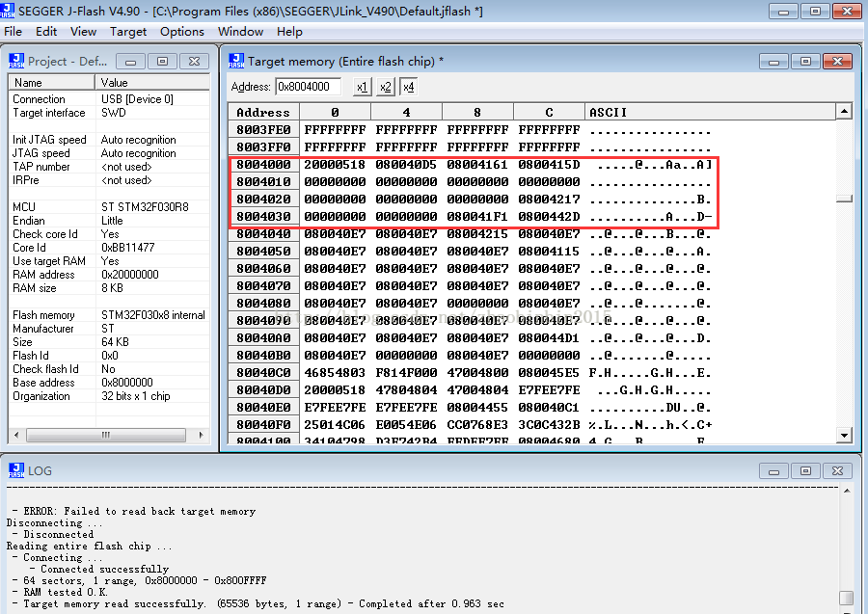Click the memory view vertical scrollbar thumb
This screenshot has height=614, width=868.
844,199
